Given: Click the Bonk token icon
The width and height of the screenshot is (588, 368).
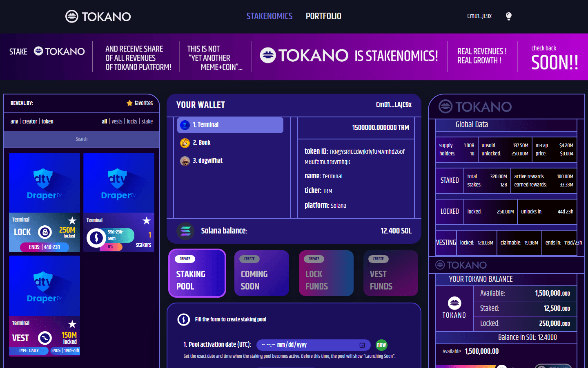Looking at the screenshot, I should click(185, 143).
